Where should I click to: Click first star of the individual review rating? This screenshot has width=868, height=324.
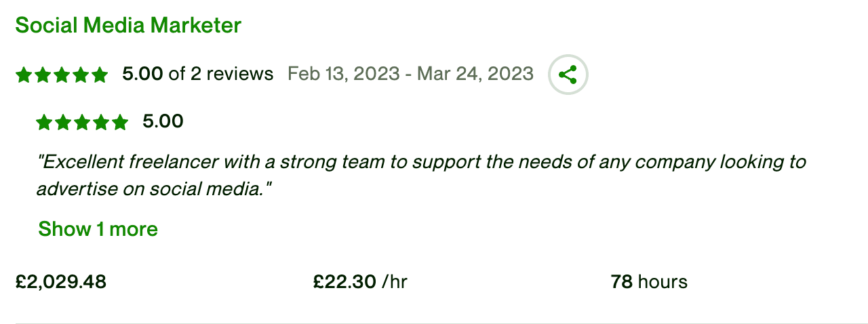(x=44, y=123)
